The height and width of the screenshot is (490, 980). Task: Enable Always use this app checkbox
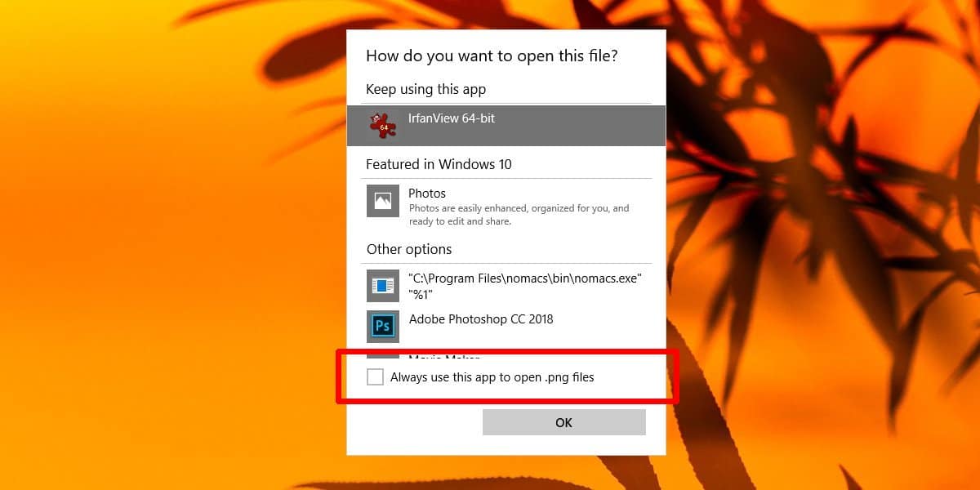[x=375, y=376]
